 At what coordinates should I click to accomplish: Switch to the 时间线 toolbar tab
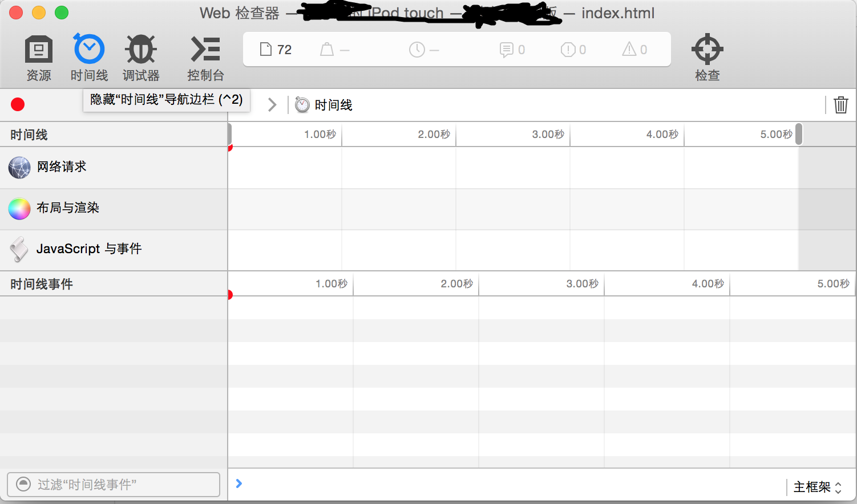(89, 58)
